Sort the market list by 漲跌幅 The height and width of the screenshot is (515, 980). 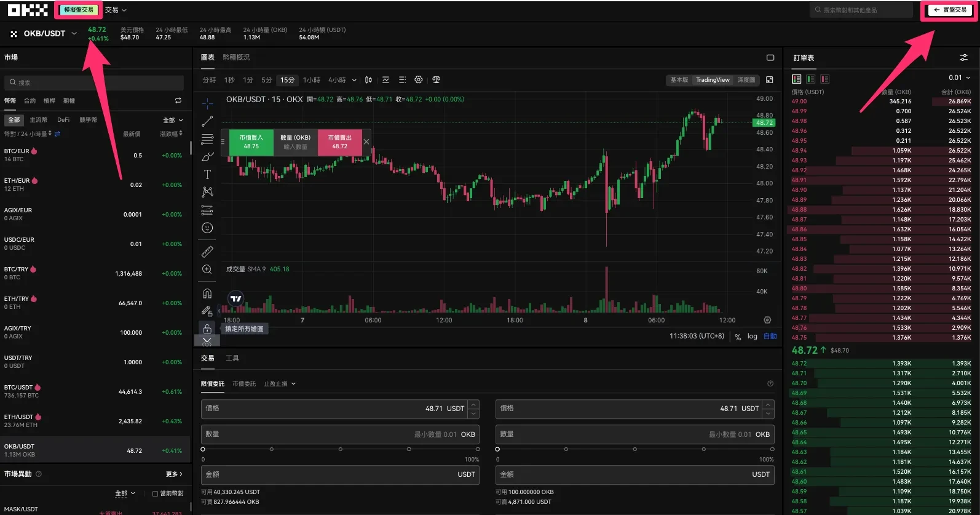pyautogui.click(x=172, y=134)
